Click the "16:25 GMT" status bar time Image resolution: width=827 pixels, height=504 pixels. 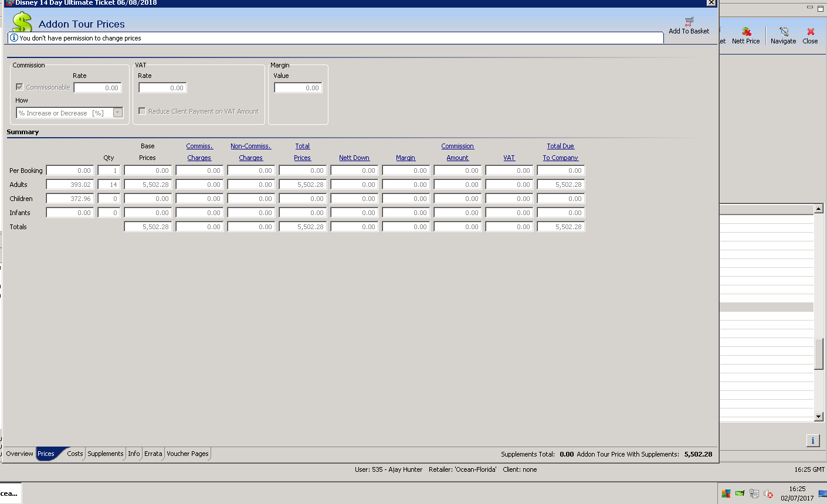[x=809, y=469]
